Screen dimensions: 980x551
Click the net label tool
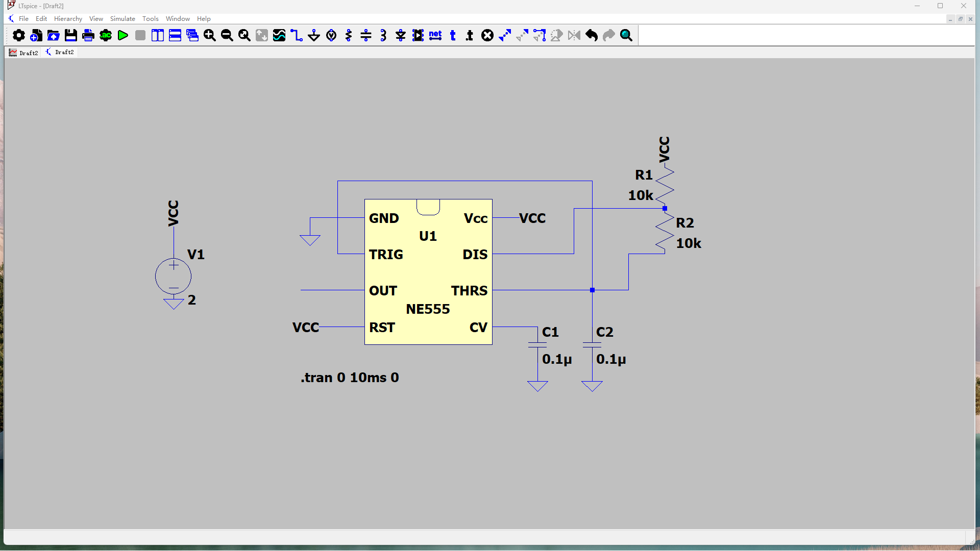pos(435,35)
